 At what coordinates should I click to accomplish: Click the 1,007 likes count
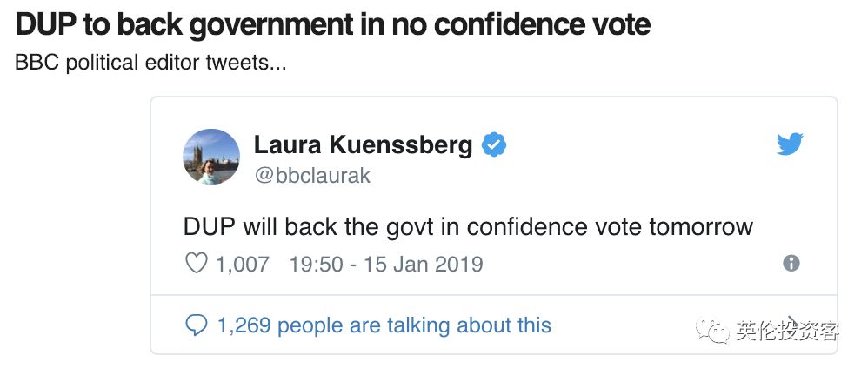(x=243, y=263)
